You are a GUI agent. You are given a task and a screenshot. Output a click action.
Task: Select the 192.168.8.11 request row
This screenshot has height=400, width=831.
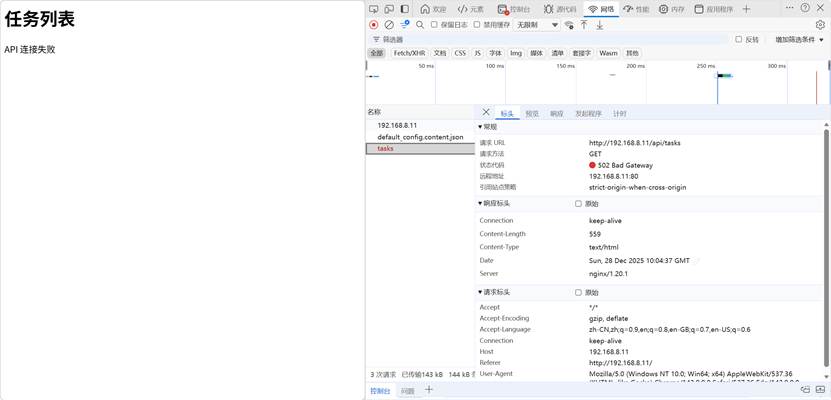[x=420, y=126]
